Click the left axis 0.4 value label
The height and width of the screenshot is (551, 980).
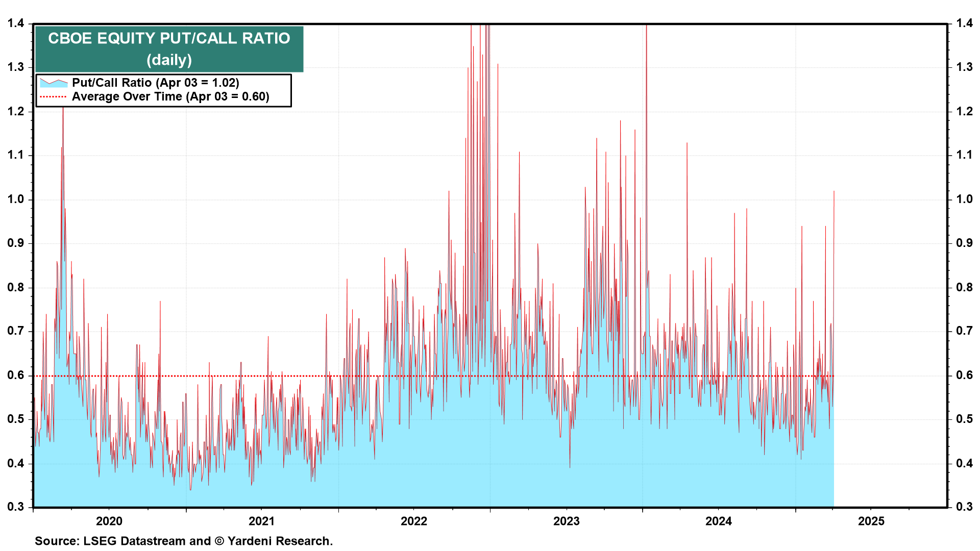pyautogui.click(x=15, y=463)
